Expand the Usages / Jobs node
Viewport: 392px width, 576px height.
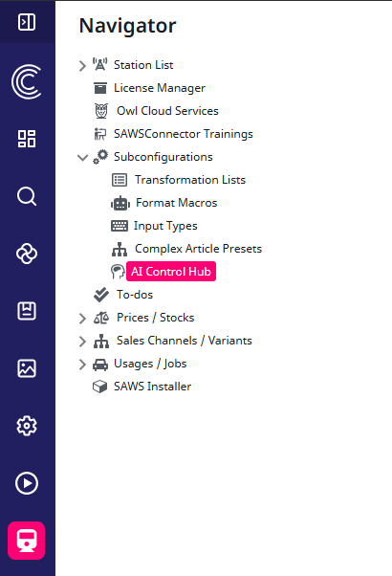pos(82,365)
